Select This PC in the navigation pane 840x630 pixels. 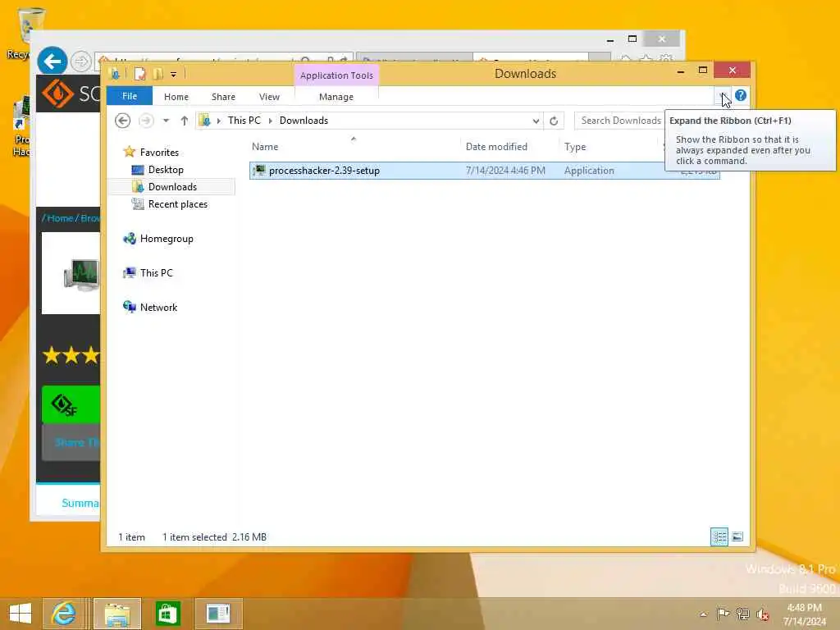pyautogui.click(x=157, y=273)
